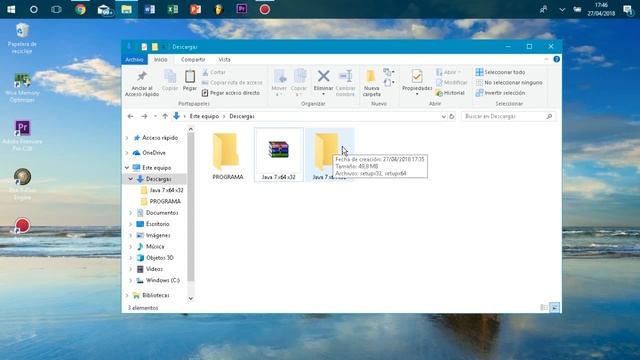Click the Eliminar red X icon
The image size is (640, 360).
tap(323, 76)
